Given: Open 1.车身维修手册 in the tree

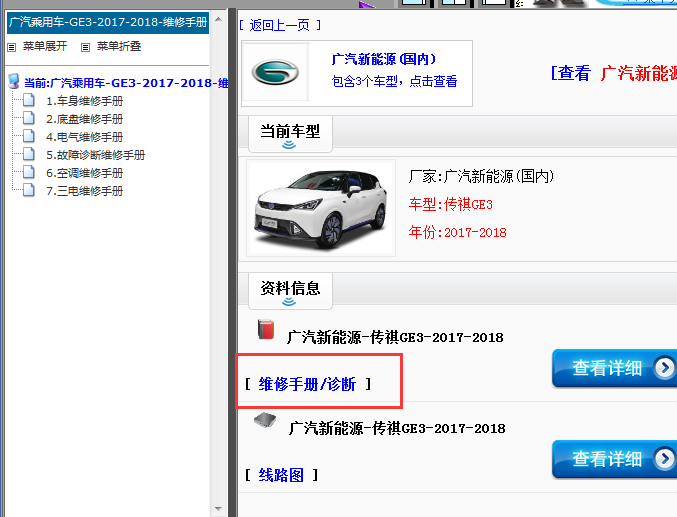Looking at the screenshot, I should pyautogui.click(x=85, y=101).
